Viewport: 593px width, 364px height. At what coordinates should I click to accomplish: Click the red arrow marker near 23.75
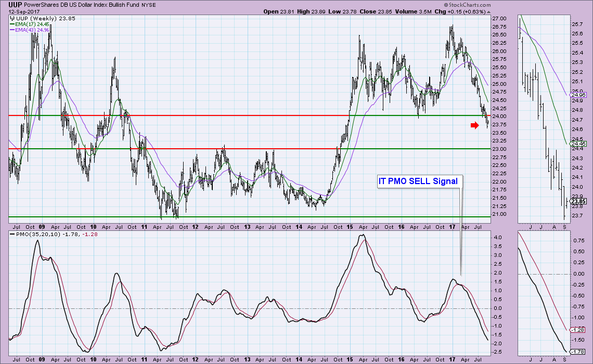tap(474, 125)
